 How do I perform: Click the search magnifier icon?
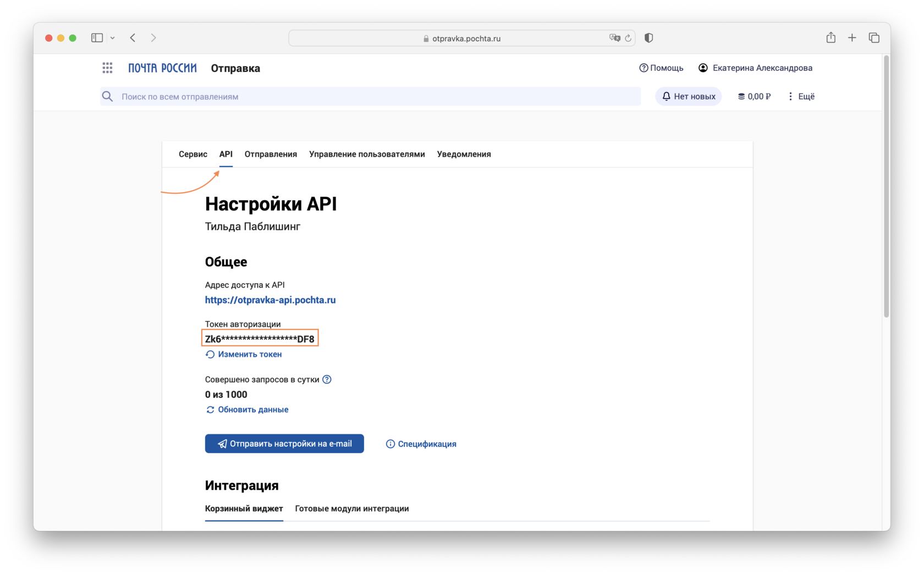pos(107,97)
